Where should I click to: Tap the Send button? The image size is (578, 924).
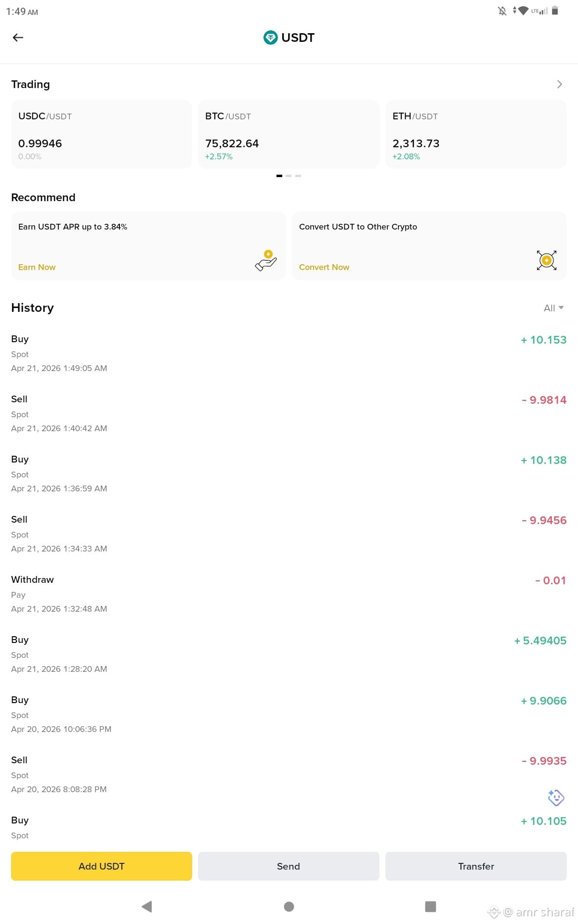click(x=289, y=866)
